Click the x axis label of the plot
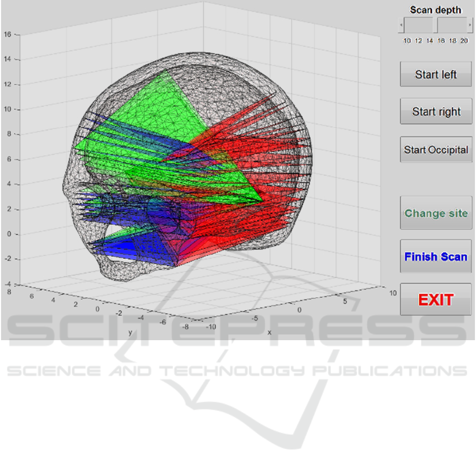Screen dimensions: 476x468 pyautogui.click(x=269, y=332)
